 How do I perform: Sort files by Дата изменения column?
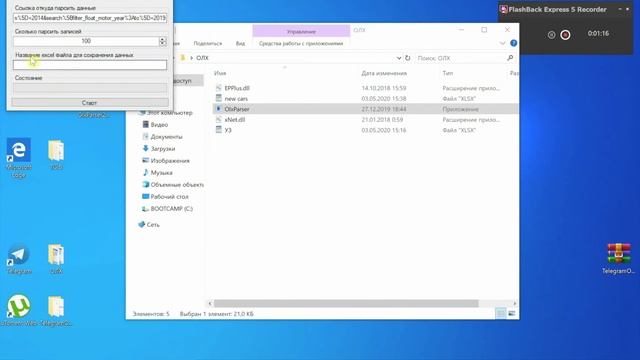(384, 73)
